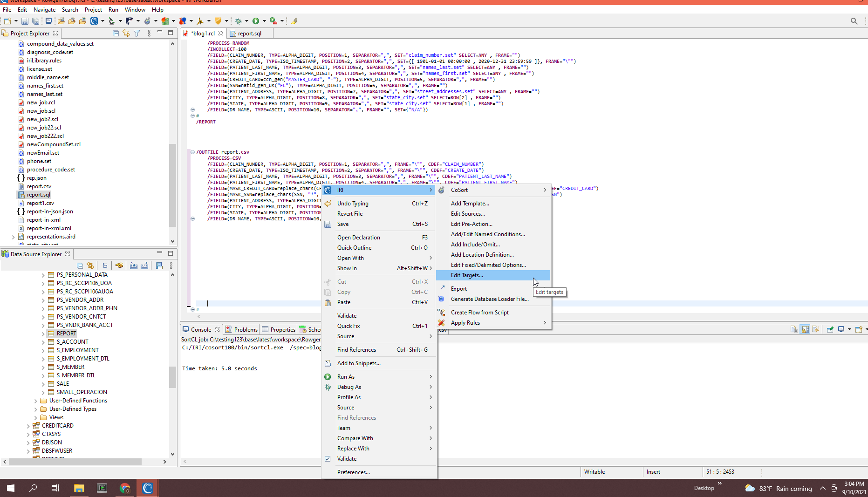Open the Apply Rules submenu
Screen dimensions: 868x497
(493, 323)
